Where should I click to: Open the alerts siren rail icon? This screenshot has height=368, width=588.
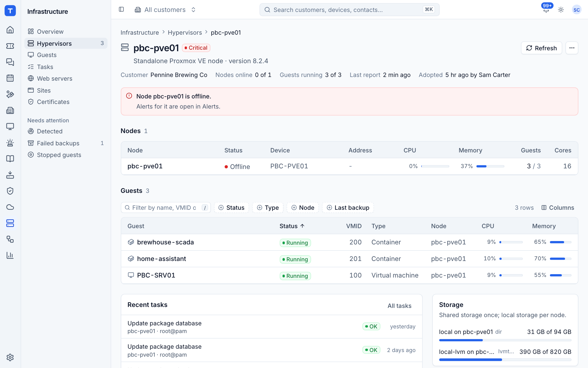point(10,143)
